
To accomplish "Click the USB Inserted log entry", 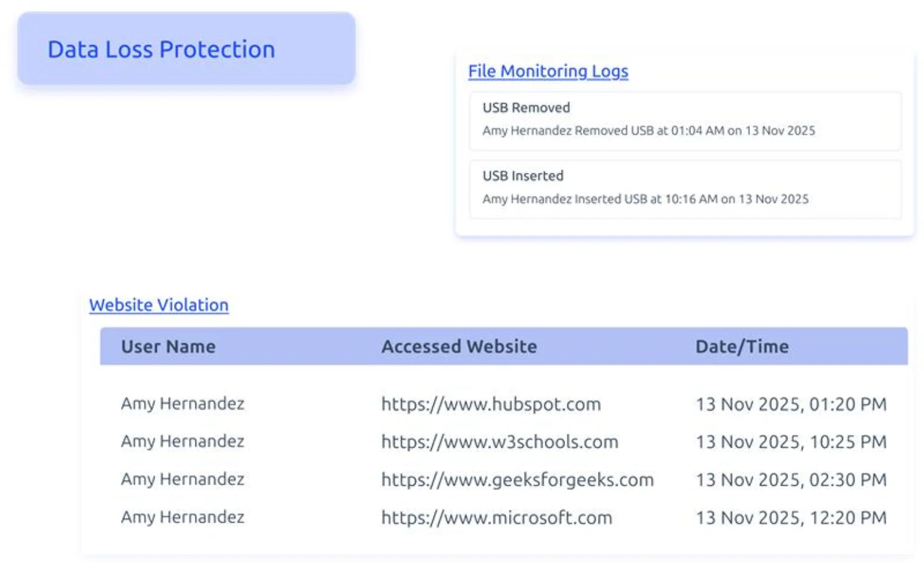I will (x=684, y=189).
